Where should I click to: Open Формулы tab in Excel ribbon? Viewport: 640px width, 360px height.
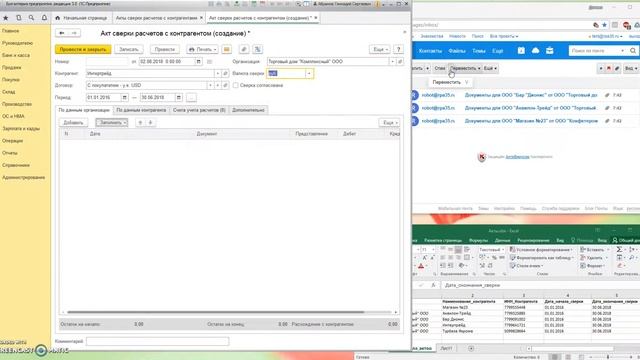tap(478, 240)
